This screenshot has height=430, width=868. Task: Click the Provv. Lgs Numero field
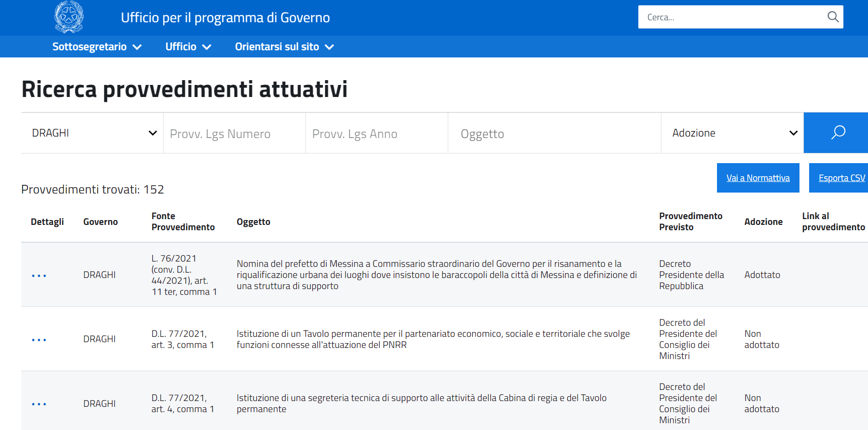click(x=234, y=134)
